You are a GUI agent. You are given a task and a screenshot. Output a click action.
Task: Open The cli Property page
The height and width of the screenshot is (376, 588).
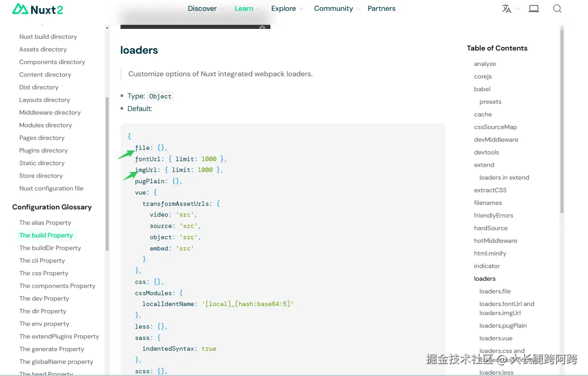point(42,260)
